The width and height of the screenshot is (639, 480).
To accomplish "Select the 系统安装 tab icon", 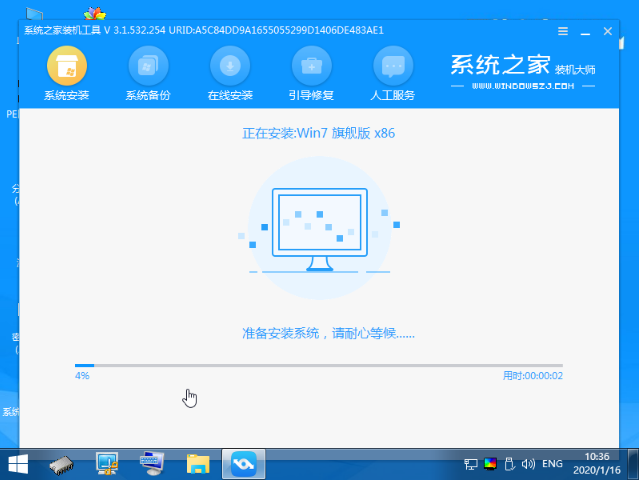I will 67,67.
